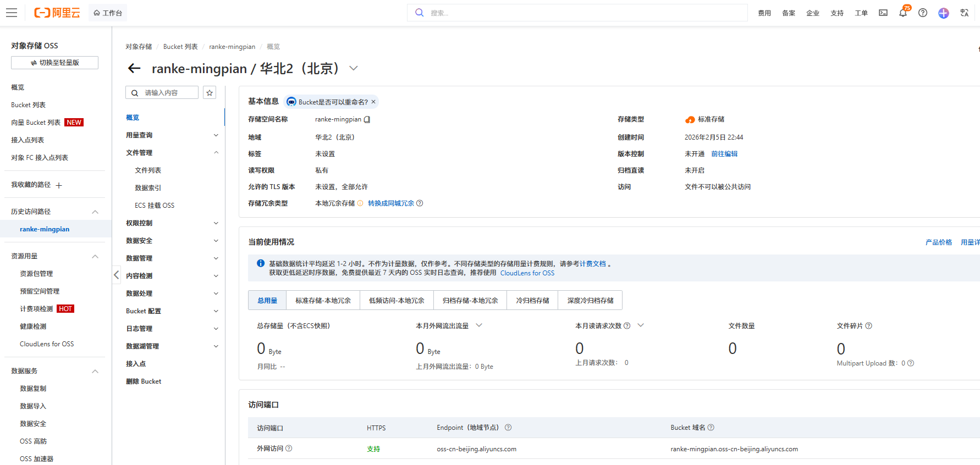The image size is (980, 465).
Task: Switch to 深度冷归档存储 tab
Action: click(591, 301)
